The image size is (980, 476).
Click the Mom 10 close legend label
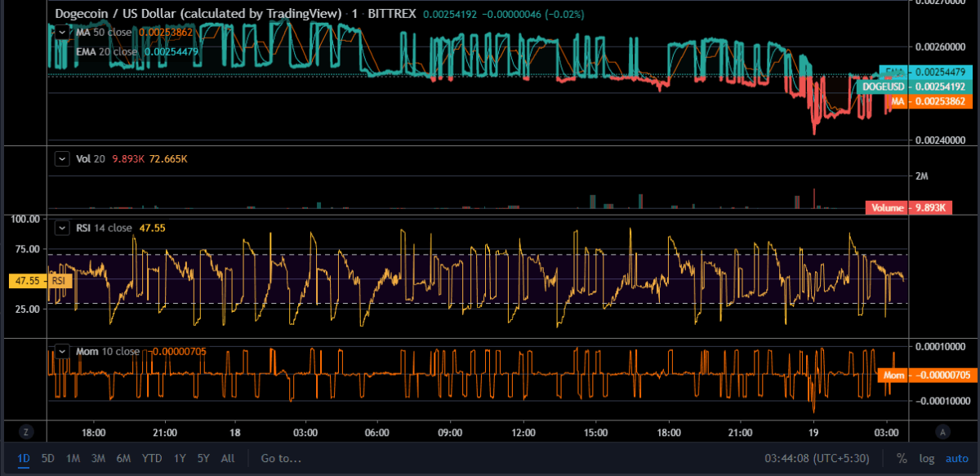click(107, 351)
